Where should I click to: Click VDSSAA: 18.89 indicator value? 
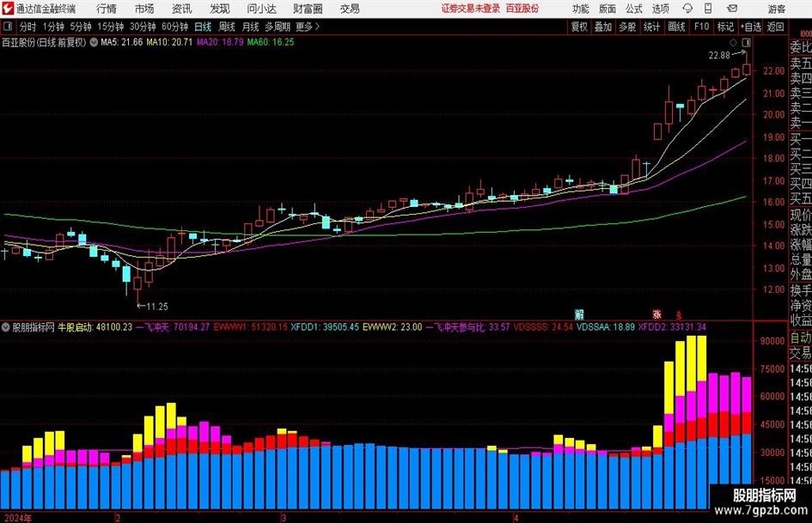tap(606, 327)
